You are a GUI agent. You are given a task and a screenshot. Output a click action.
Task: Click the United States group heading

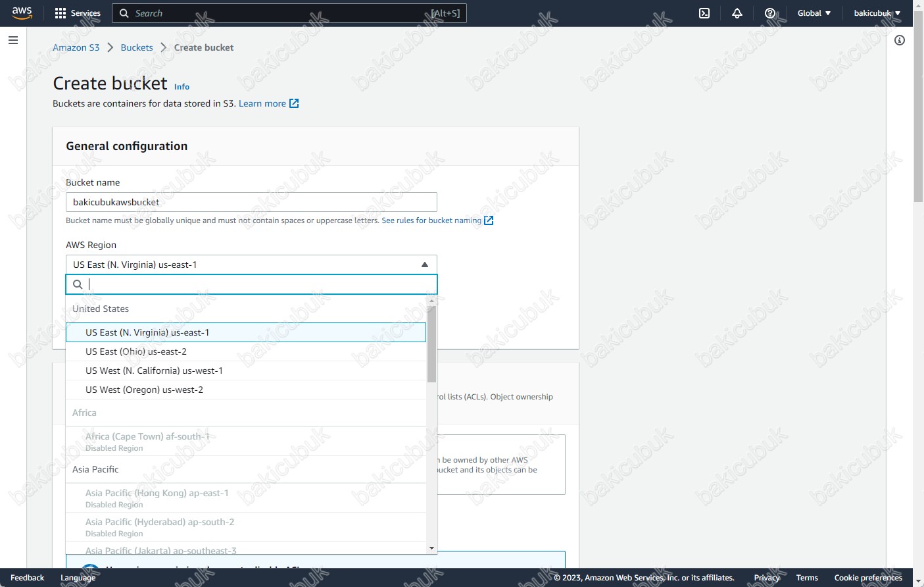tap(101, 309)
